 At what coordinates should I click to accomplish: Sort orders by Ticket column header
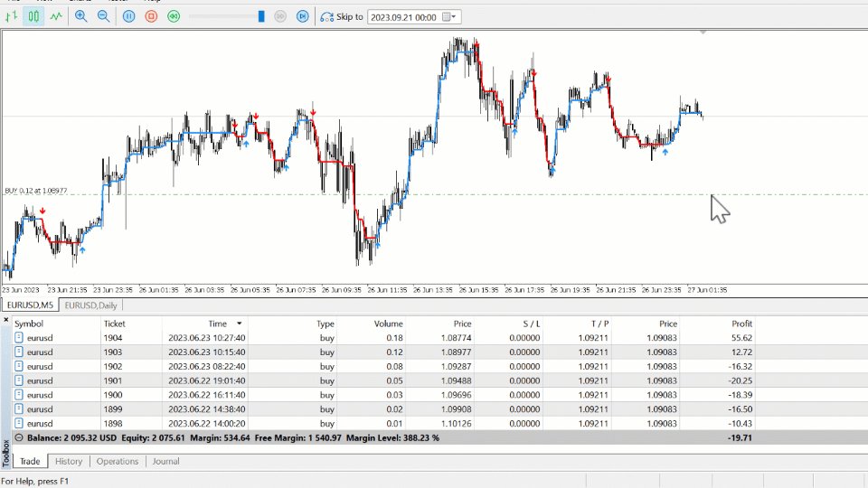(115, 324)
